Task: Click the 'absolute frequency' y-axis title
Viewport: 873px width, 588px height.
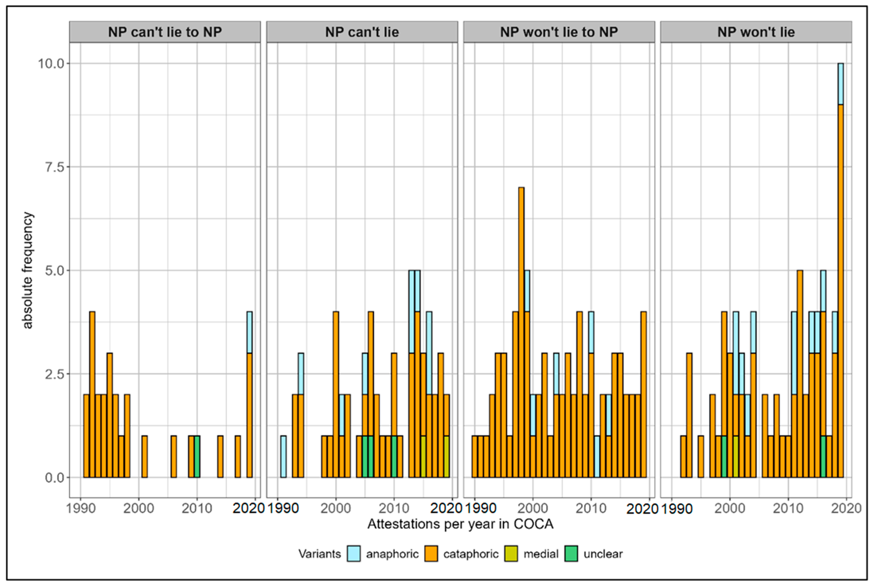Action: pyautogui.click(x=27, y=270)
